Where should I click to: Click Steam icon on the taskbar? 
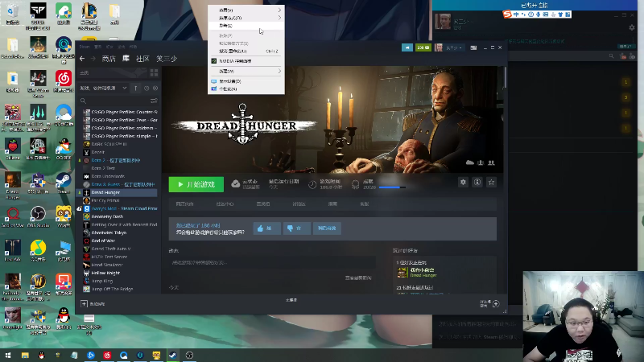[x=172, y=355]
